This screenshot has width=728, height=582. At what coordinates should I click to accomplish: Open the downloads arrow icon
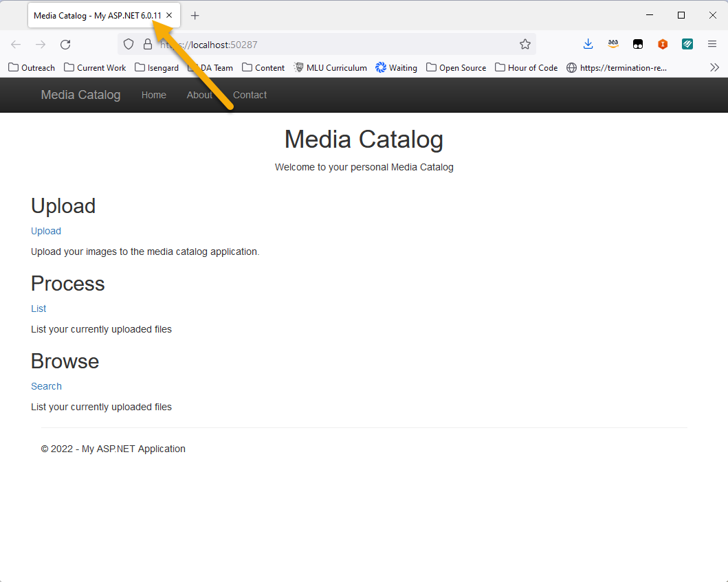(588, 45)
